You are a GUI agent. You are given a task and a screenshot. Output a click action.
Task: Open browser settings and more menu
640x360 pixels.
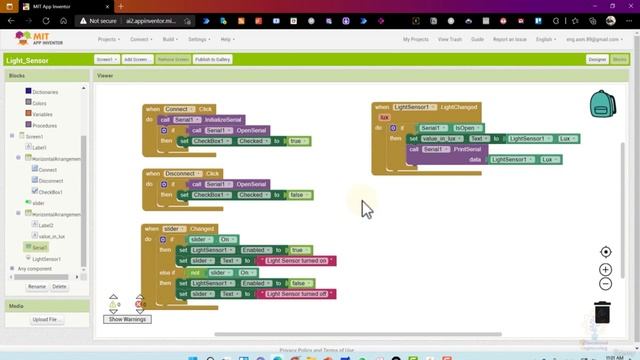629,21
